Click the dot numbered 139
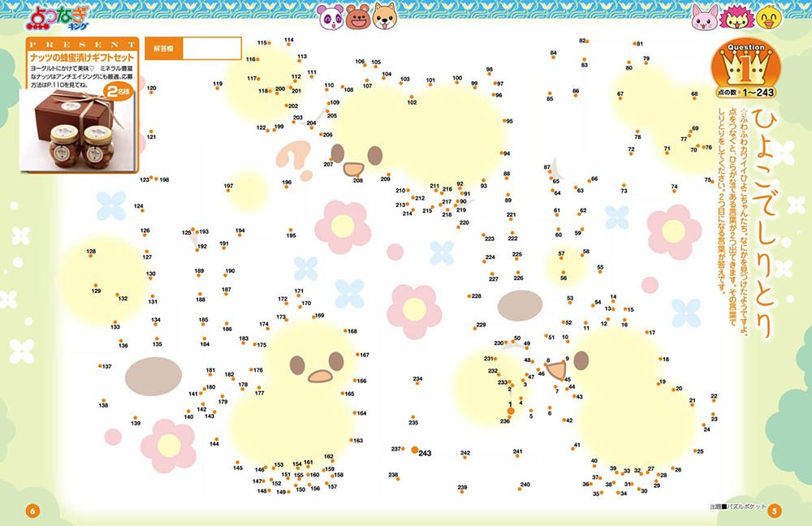 coord(135,417)
